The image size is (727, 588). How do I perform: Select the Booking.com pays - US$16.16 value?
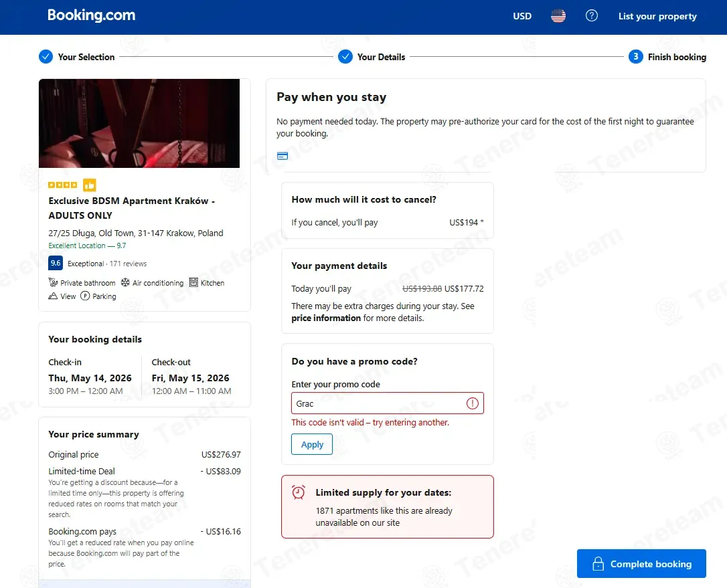point(221,531)
